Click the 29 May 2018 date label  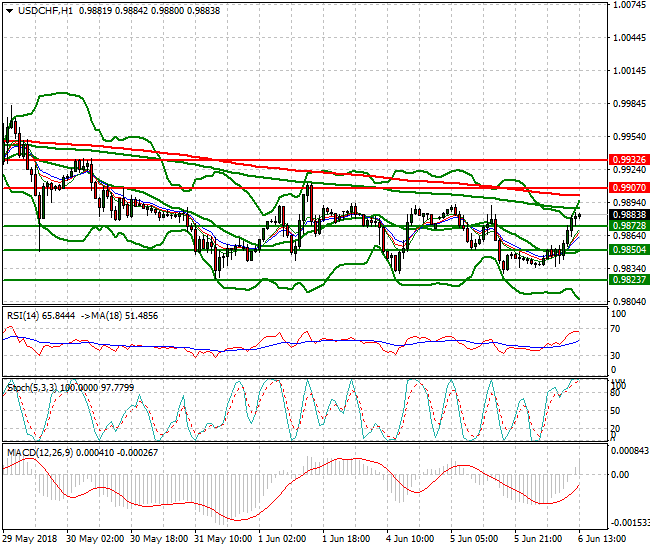point(30,539)
